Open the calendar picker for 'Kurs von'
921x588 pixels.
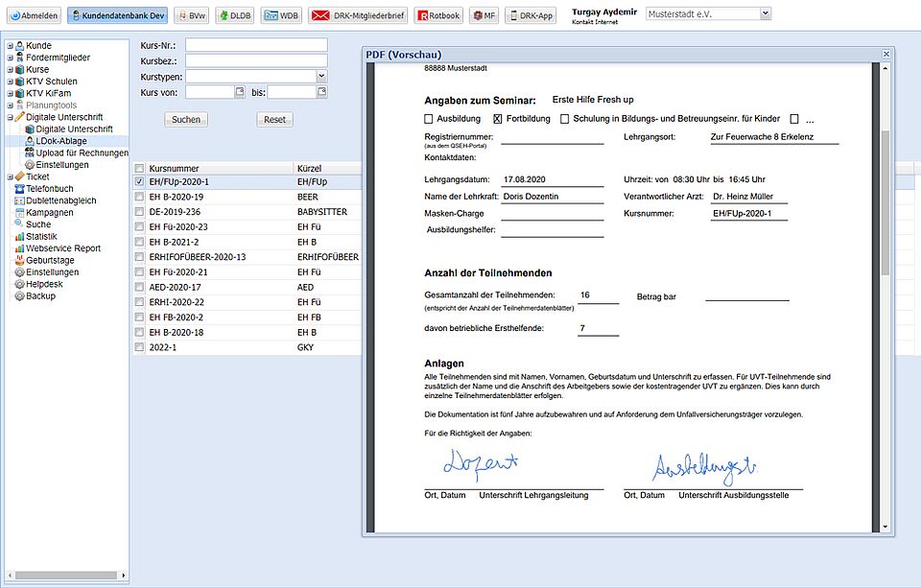tap(240, 92)
